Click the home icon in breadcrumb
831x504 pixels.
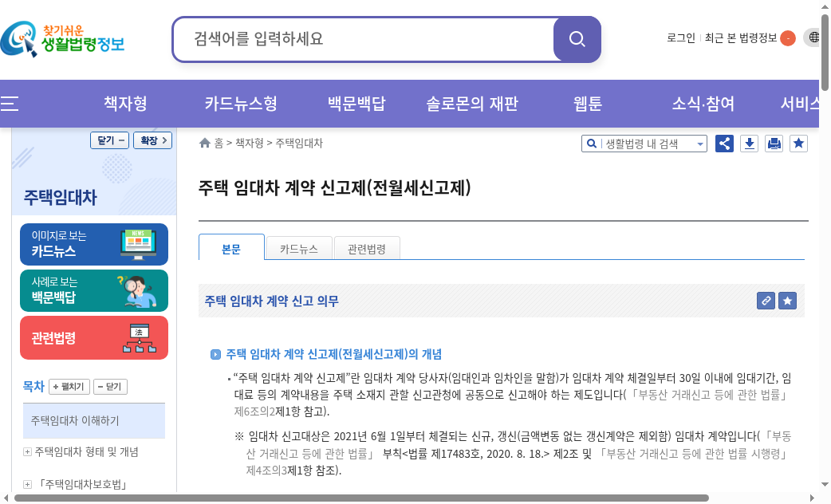pyautogui.click(x=205, y=143)
